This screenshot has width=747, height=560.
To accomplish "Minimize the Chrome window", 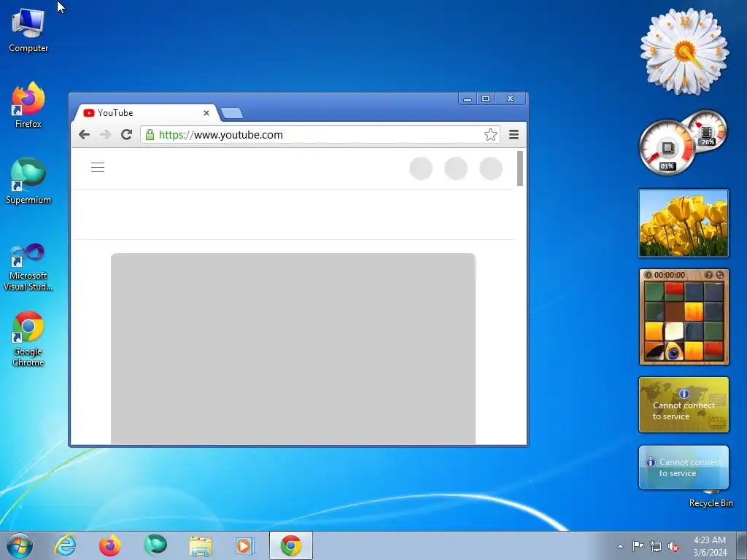I will click(x=468, y=98).
